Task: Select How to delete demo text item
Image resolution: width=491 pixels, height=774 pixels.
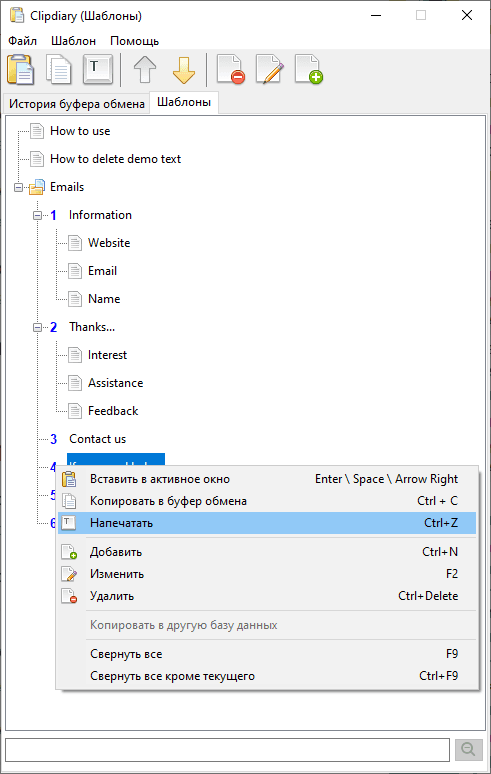Action: coord(115,159)
